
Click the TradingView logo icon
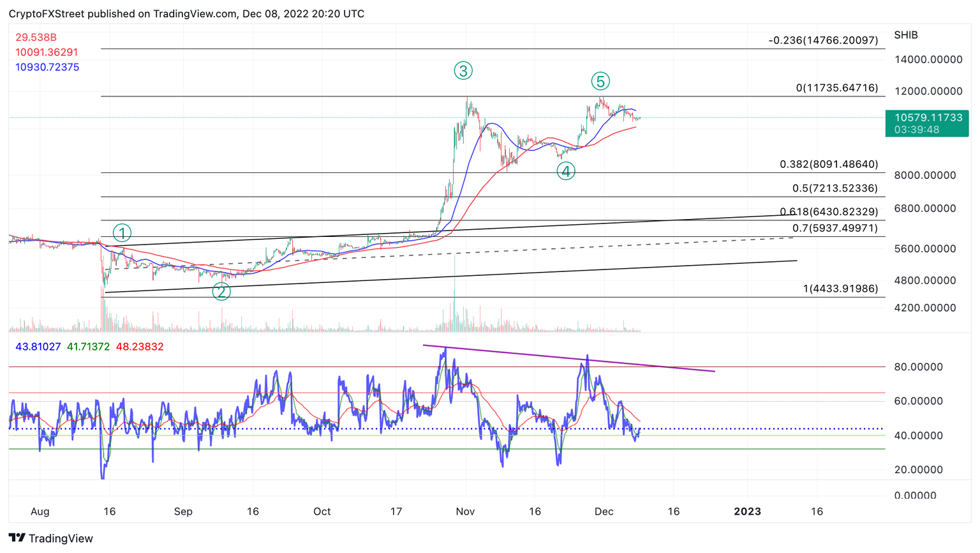pyautogui.click(x=17, y=538)
